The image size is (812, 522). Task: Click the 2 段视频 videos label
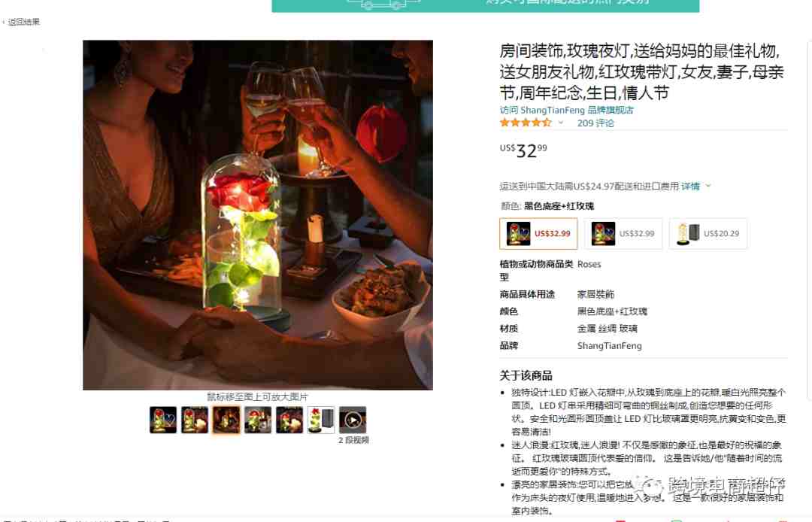click(x=353, y=440)
